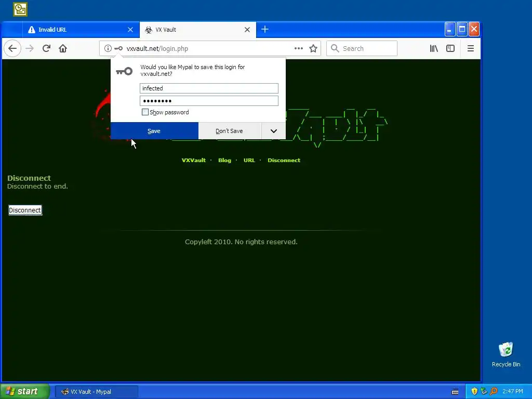Click the large key icon in save-login popup
The width and height of the screenshot is (532, 399).
(124, 71)
